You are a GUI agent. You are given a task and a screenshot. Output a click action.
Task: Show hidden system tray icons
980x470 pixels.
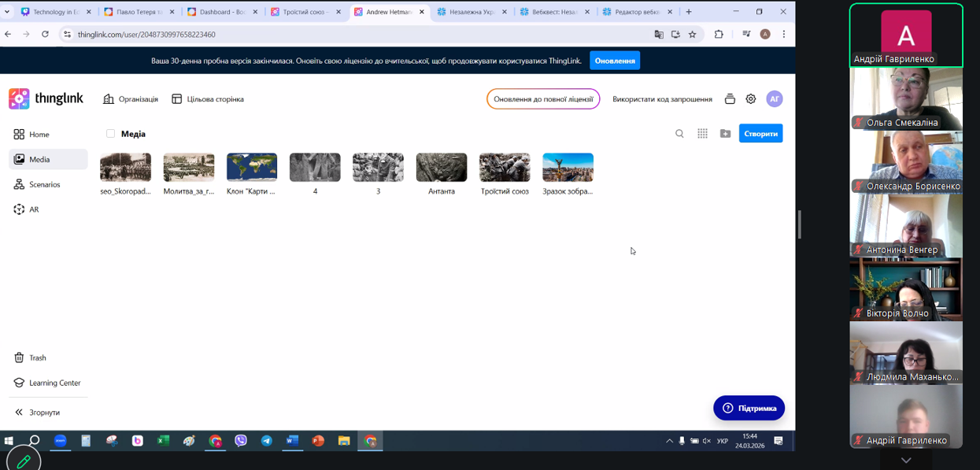point(669,441)
